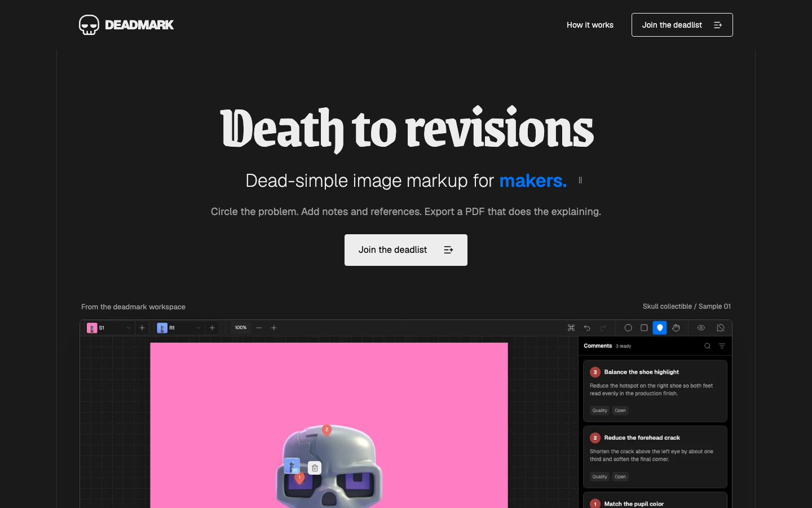This screenshot has width=812, height=508.
Task: Click the large Join the deadlist hero button
Action: (x=406, y=250)
